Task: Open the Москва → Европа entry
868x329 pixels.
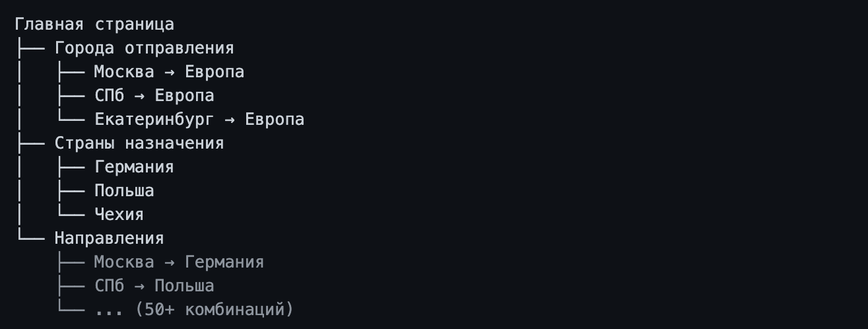Action: click(x=169, y=72)
